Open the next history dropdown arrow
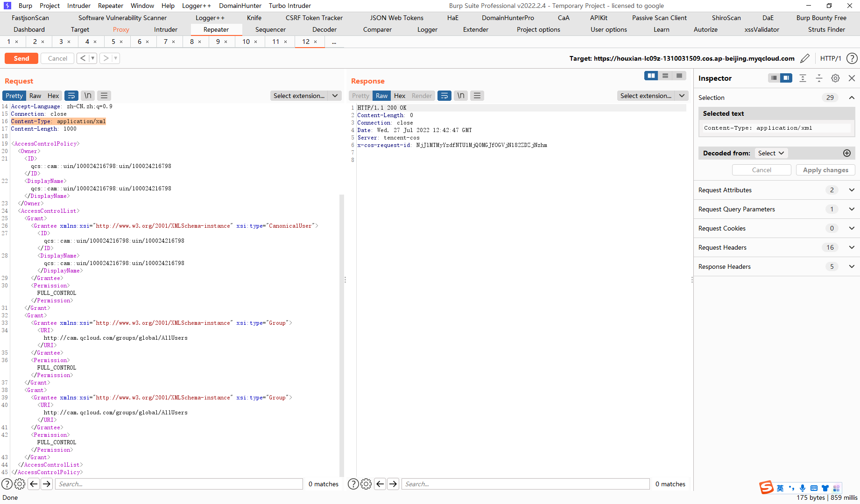Image resolution: width=860 pixels, height=504 pixels. click(x=116, y=58)
